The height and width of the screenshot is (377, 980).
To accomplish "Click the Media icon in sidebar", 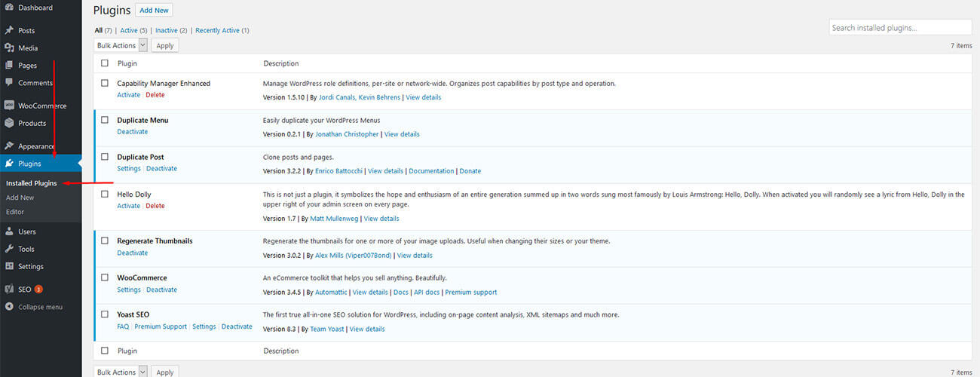I will pos(9,48).
